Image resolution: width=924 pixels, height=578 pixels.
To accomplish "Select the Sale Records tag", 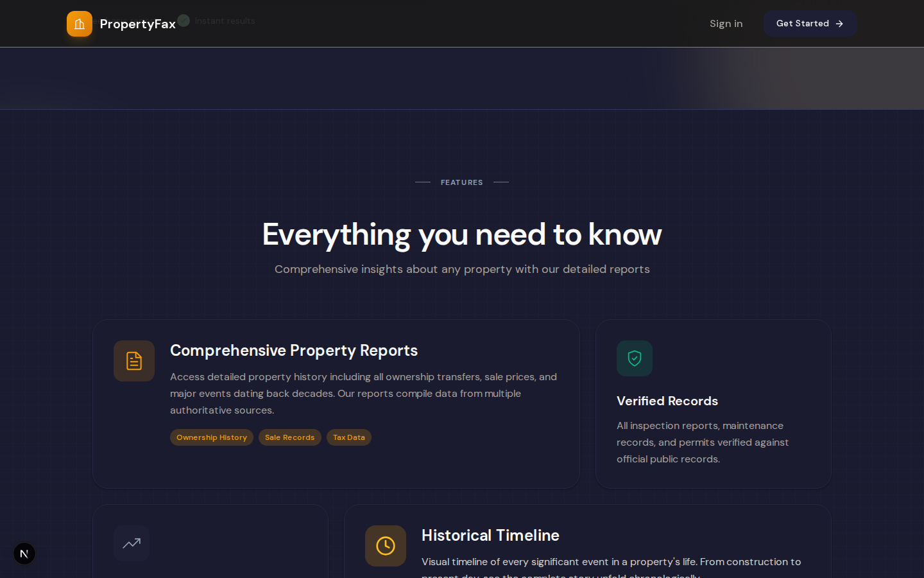I will (x=289, y=437).
